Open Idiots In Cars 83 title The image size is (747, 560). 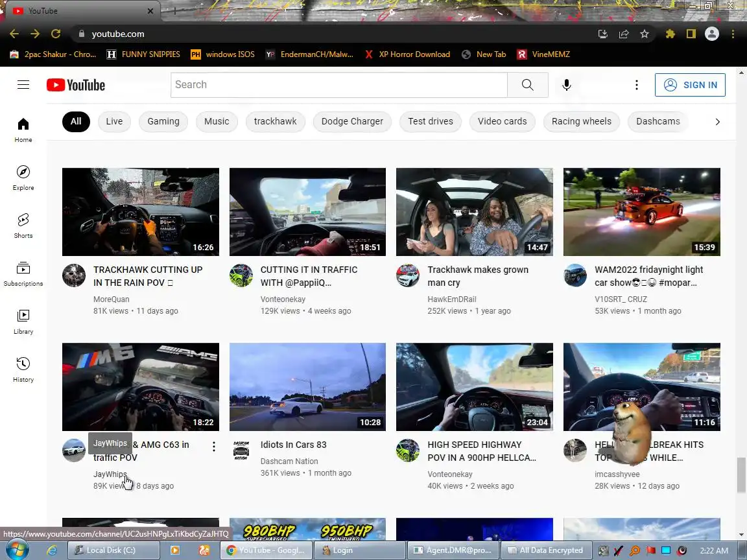pos(294,445)
